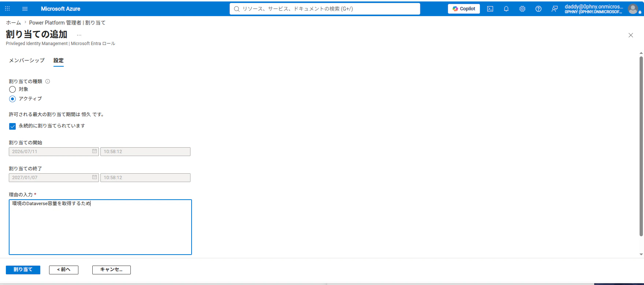
Task: Open Copilot from the header
Action: (464, 9)
